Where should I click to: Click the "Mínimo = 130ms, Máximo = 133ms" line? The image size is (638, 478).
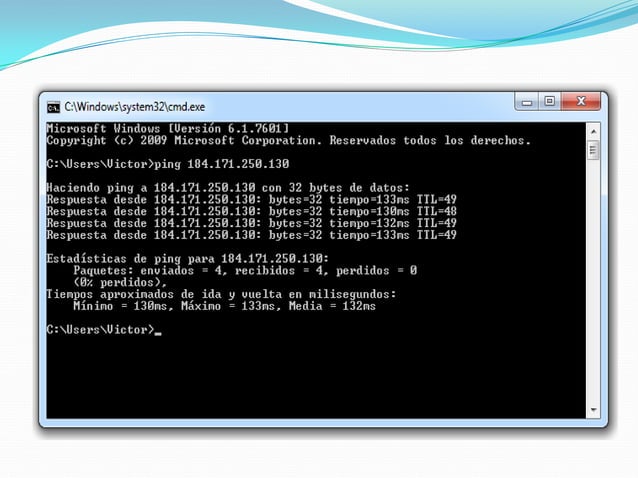[225, 306]
